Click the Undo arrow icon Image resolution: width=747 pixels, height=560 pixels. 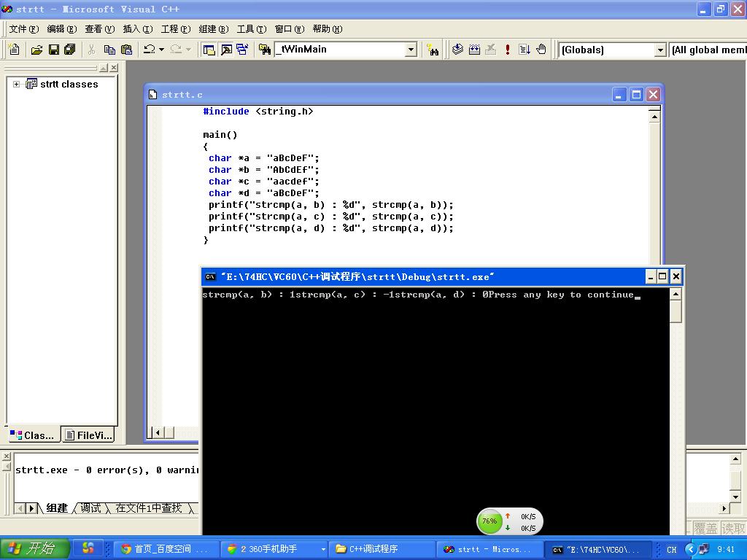[149, 49]
